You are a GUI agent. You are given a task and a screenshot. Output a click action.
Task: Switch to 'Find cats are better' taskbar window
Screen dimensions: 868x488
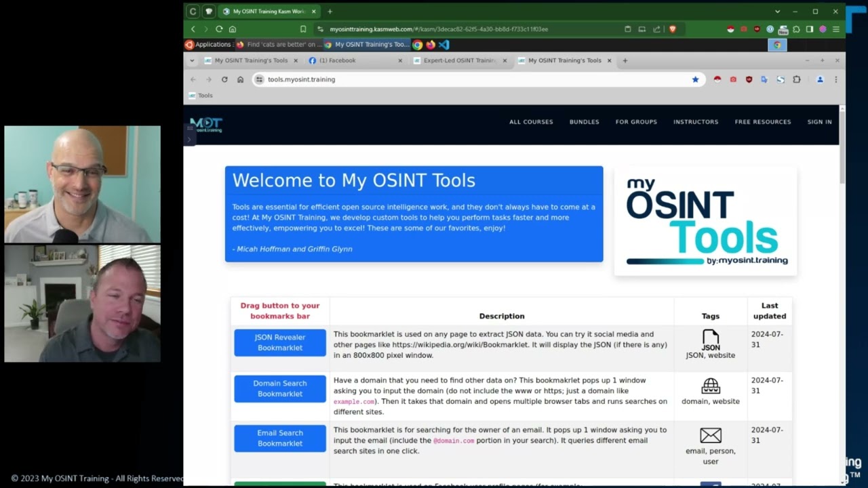point(279,45)
